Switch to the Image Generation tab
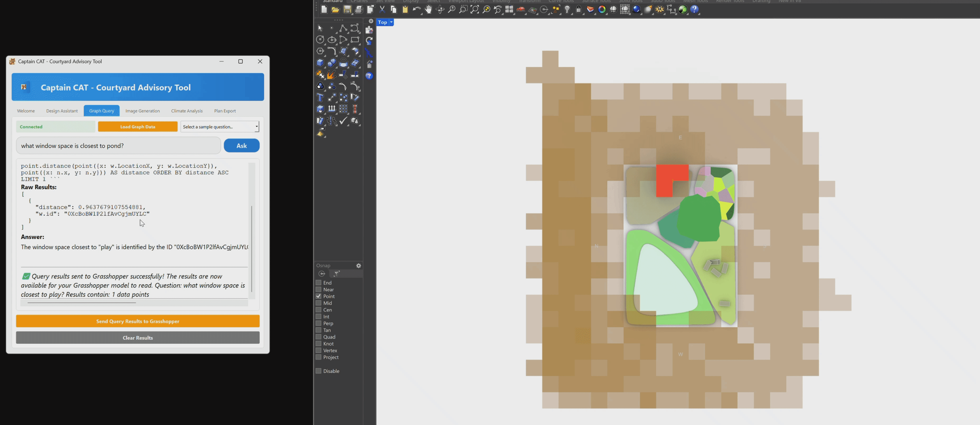Viewport: 980px width, 425px height. [143, 111]
